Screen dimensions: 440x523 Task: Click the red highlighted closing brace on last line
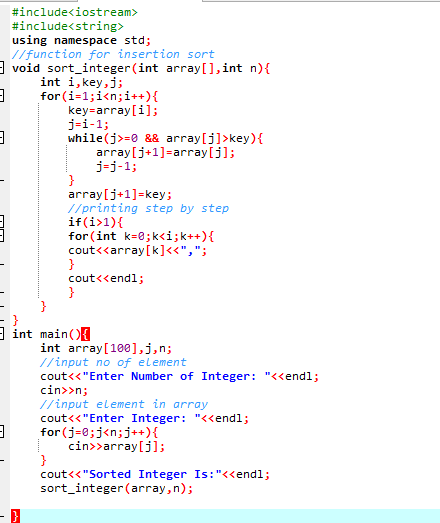[15, 516]
